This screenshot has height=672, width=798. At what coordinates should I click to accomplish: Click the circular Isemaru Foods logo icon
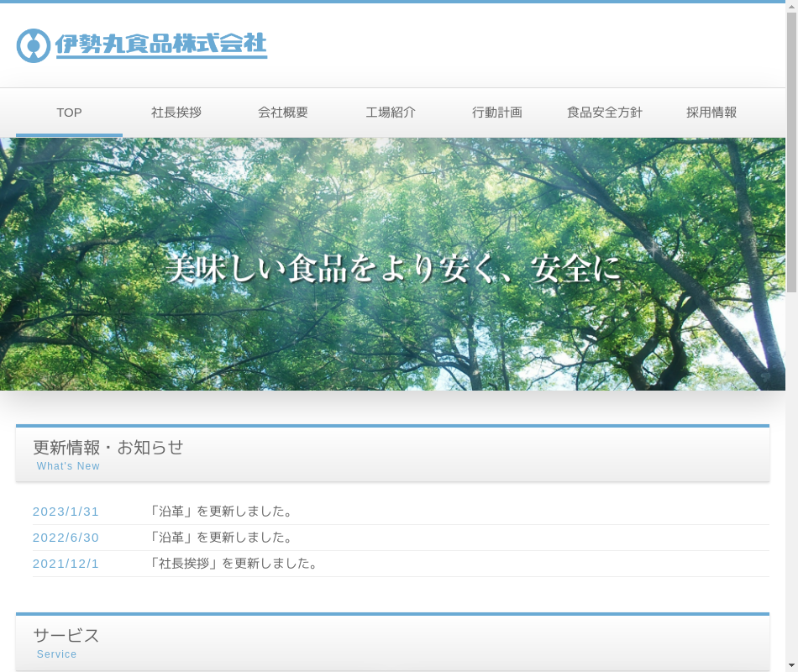point(34,45)
